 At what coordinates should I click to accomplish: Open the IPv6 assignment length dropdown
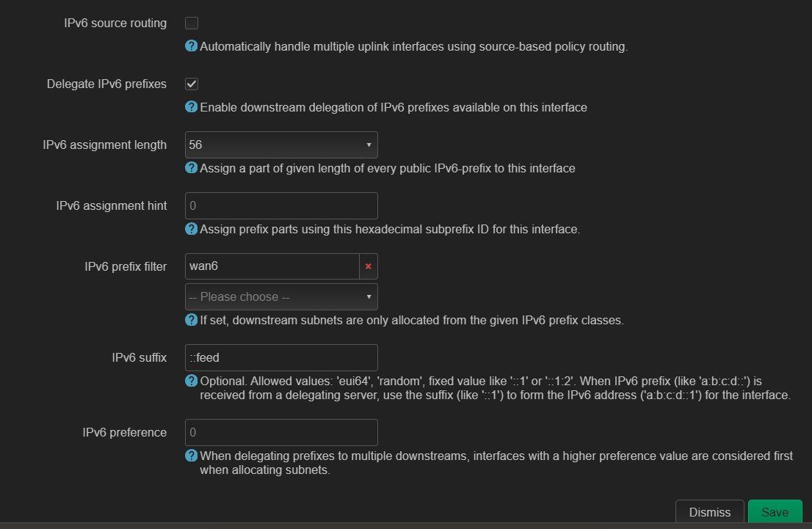pyautogui.click(x=281, y=145)
